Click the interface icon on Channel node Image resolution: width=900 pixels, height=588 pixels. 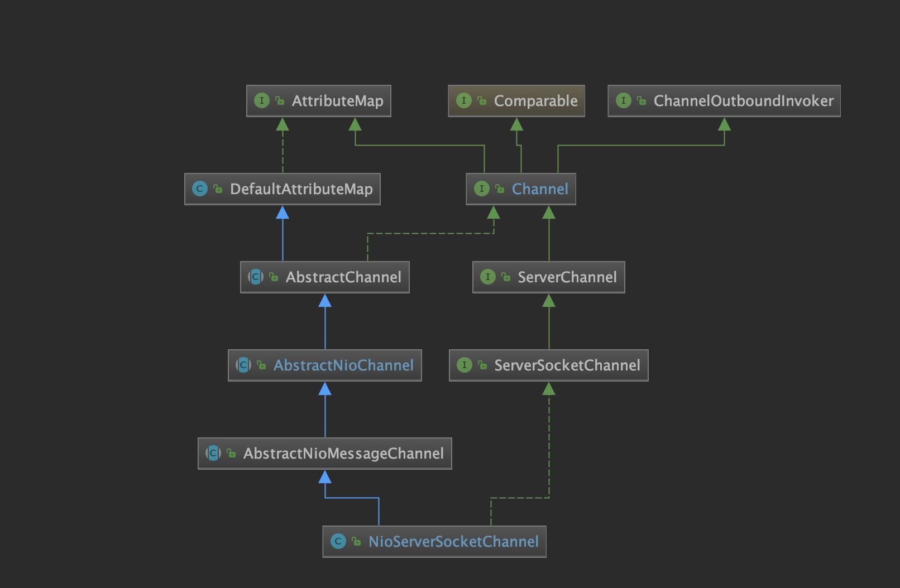point(482,189)
